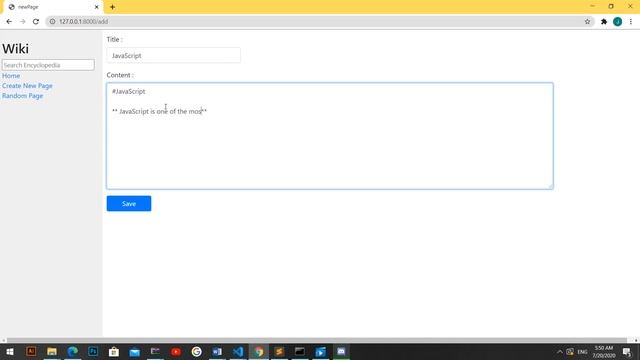Open the Create New Page link

coord(27,86)
